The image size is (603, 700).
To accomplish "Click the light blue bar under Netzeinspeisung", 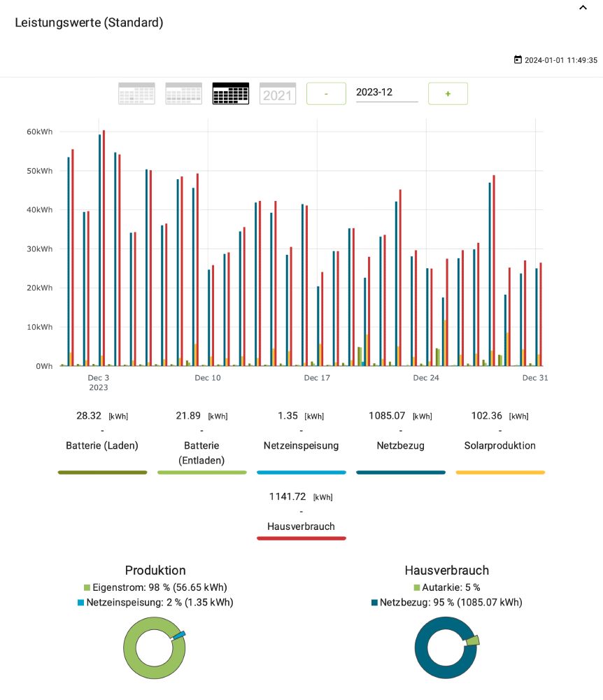I will tap(301, 472).
